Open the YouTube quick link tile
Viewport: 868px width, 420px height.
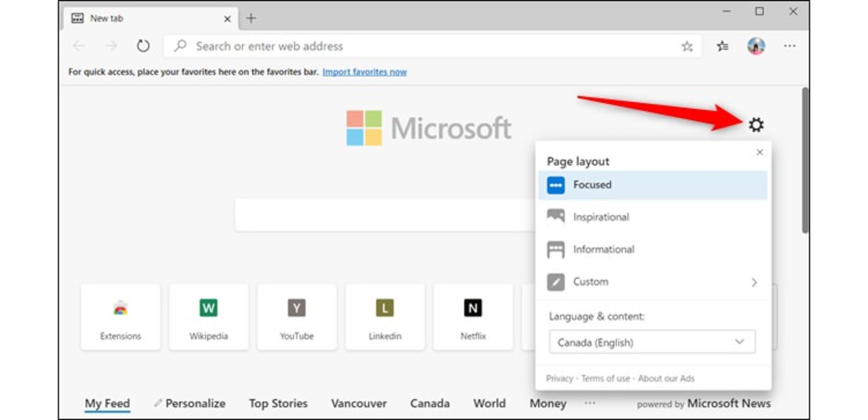click(297, 317)
